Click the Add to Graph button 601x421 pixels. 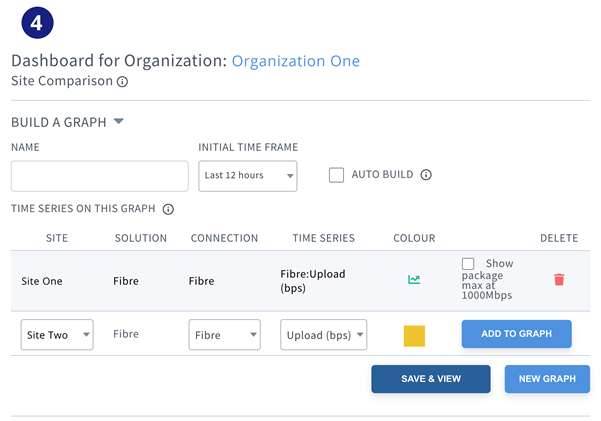click(516, 334)
